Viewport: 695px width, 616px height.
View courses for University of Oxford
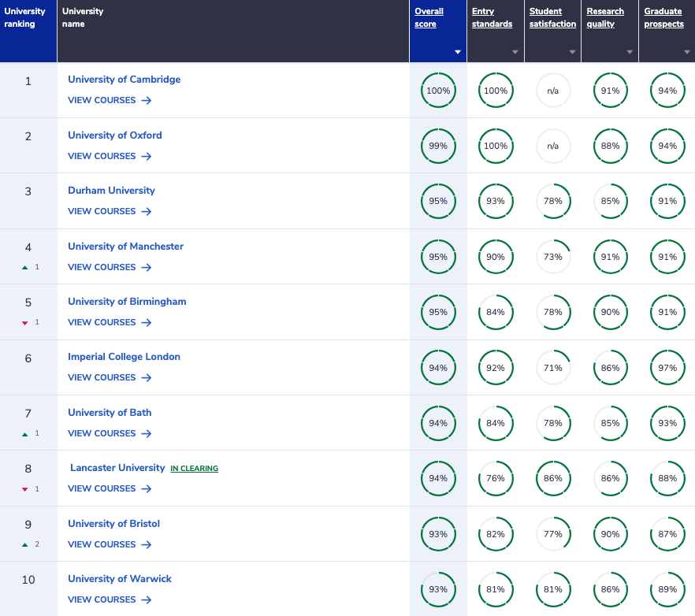[110, 157]
